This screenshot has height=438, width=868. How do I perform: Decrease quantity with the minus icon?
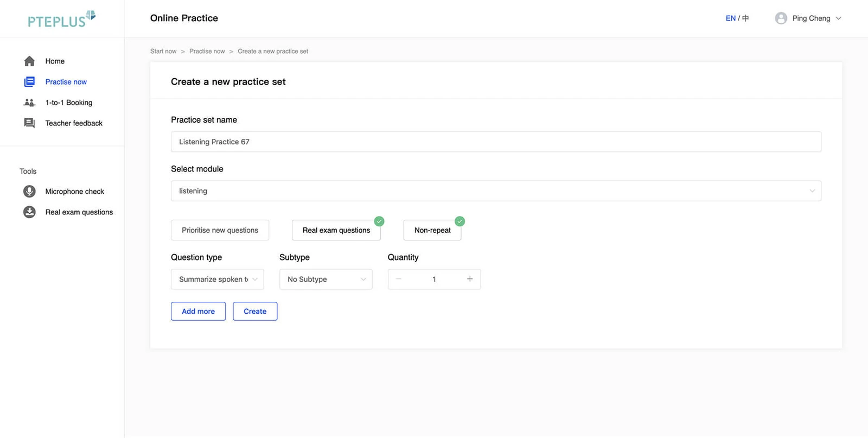coord(398,279)
